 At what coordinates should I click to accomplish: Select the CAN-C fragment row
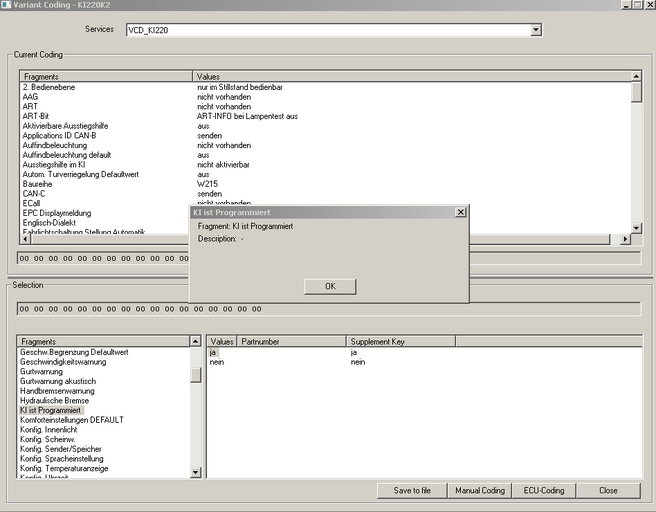[33, 194]
